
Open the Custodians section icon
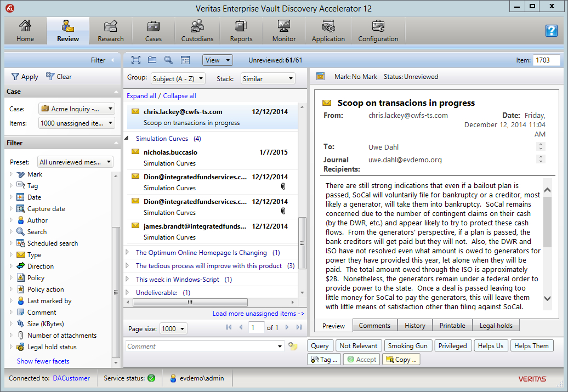click(x=197, y=26)
